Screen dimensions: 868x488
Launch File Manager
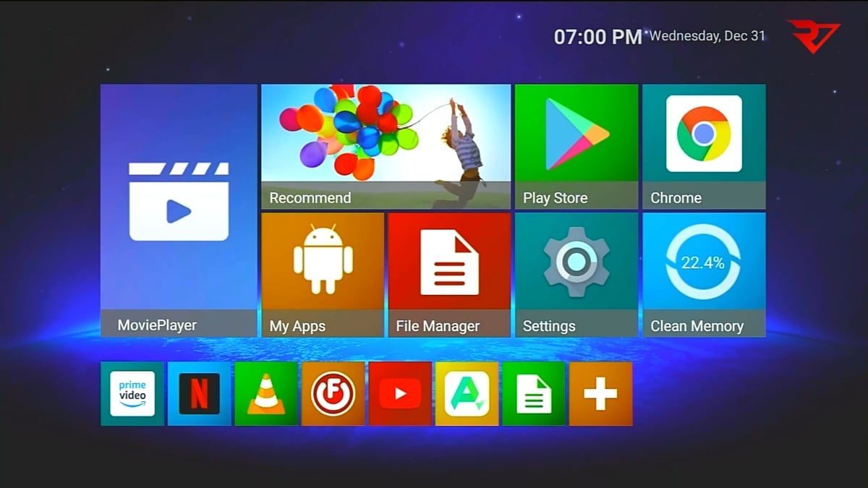point(448,274)
